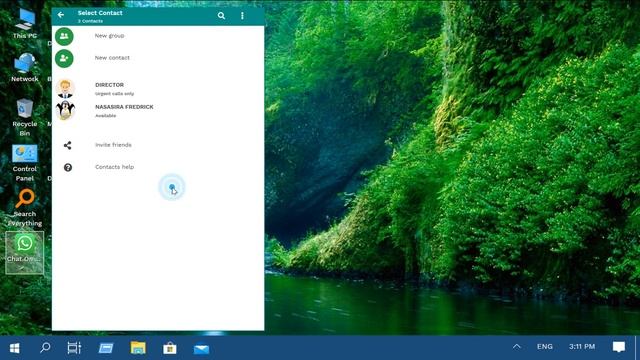640x360 pixels.
Task: Open This PC desktop icon
Action: (24, 24)
